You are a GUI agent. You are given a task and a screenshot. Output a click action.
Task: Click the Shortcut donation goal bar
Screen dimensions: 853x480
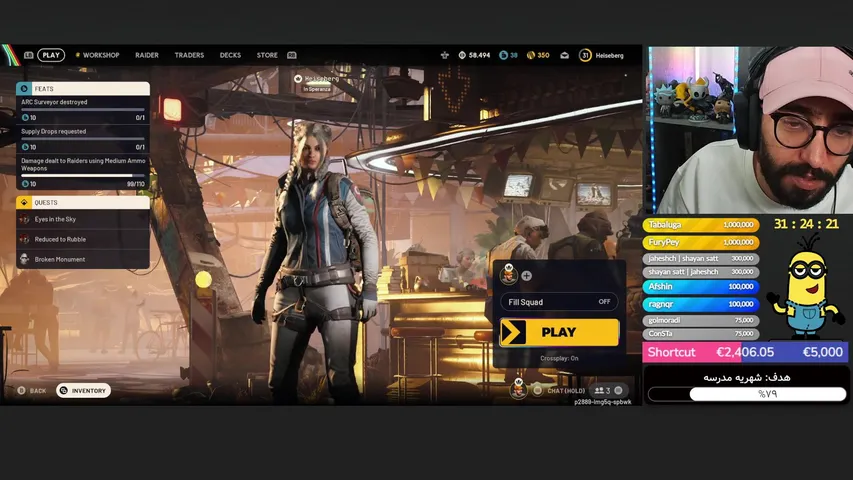745,352
